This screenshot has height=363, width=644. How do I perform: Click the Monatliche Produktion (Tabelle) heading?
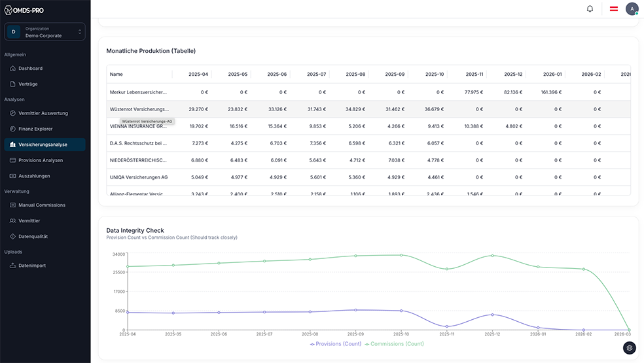click(151, 51)
